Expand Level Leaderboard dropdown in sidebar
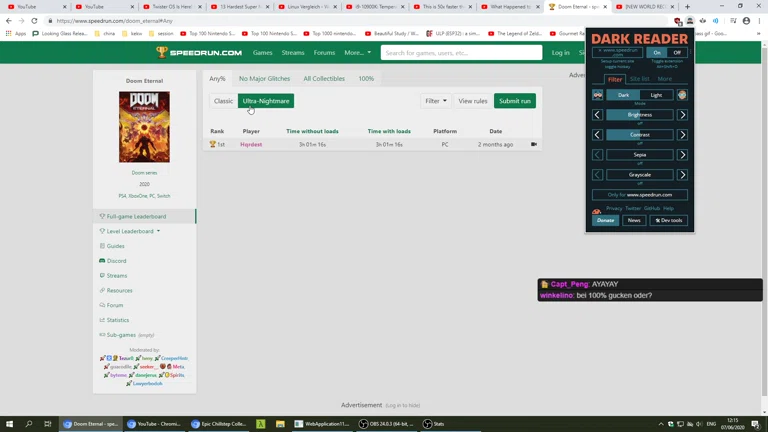The image size is (768, 432). [x=133, y=231]
